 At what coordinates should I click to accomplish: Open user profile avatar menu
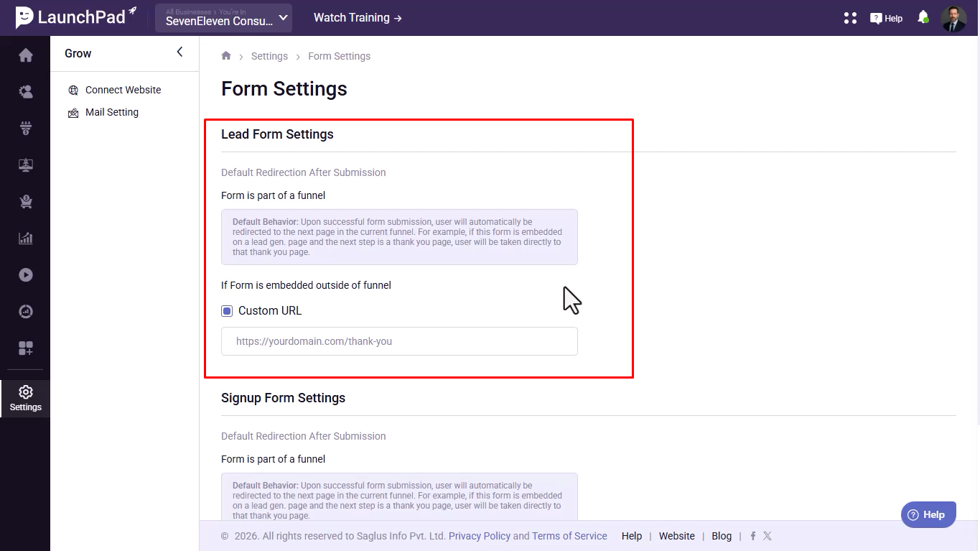coord(953,18)
